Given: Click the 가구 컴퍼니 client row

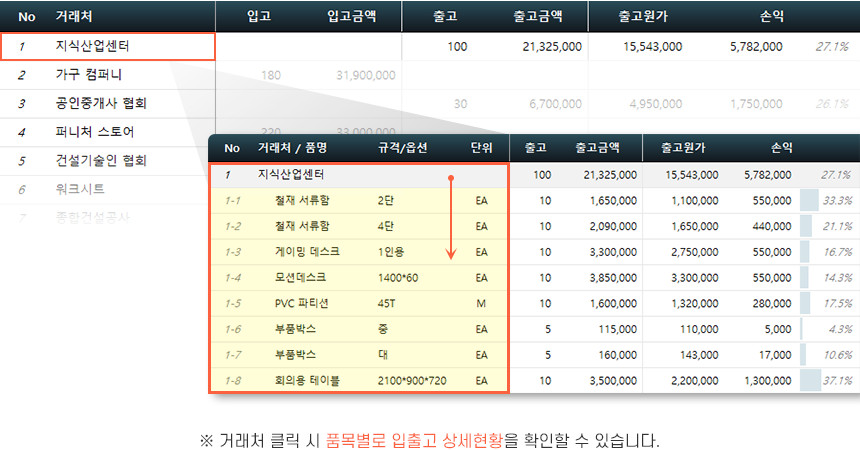Looking at the screenshot, I should pyautogui.click(x=89, y=75).
